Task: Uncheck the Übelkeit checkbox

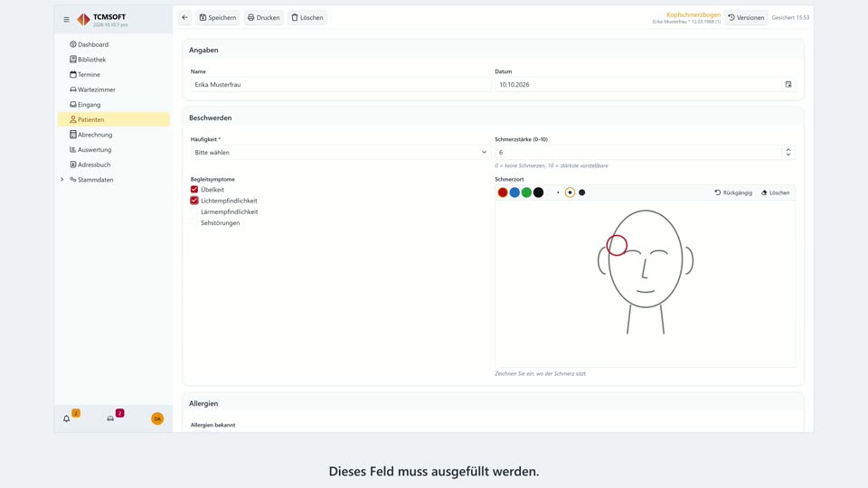Action: [x=194, y=189]
